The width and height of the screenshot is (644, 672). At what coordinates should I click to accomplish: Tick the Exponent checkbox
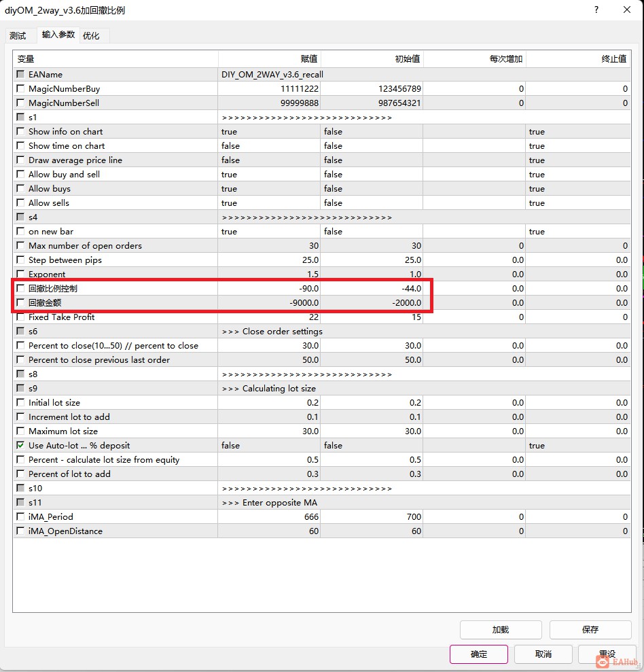tap(20, 275)
